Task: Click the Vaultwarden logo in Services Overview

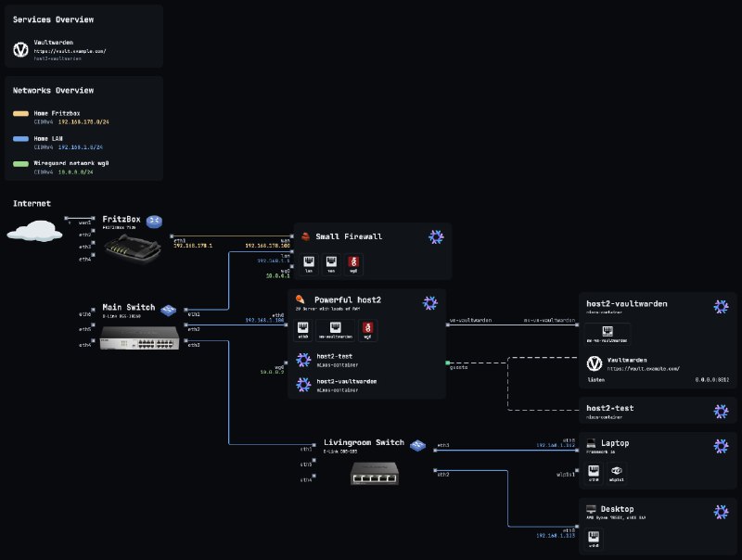Action: tap(20, 50)
